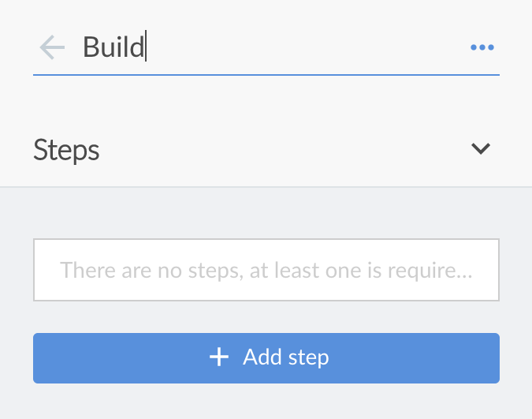Viewport: 532px width, 419px height.
Task: Select the "There are no steps" message field
Action: click(x=266, y=271)
